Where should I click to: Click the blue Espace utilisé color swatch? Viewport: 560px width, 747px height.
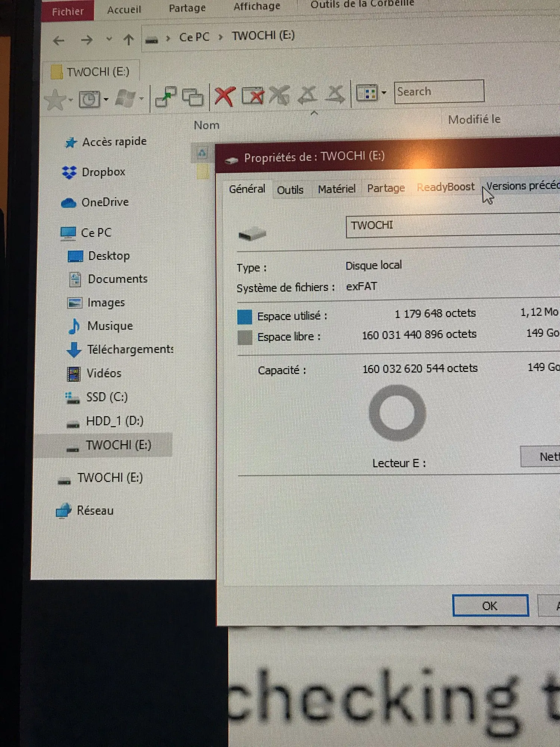[x=245, y=317]
